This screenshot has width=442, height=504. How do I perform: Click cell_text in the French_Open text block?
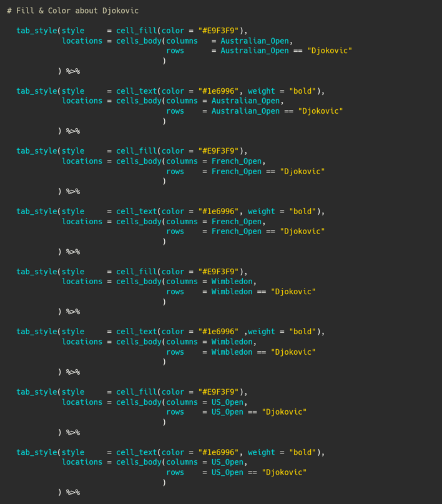click(136, 211)
